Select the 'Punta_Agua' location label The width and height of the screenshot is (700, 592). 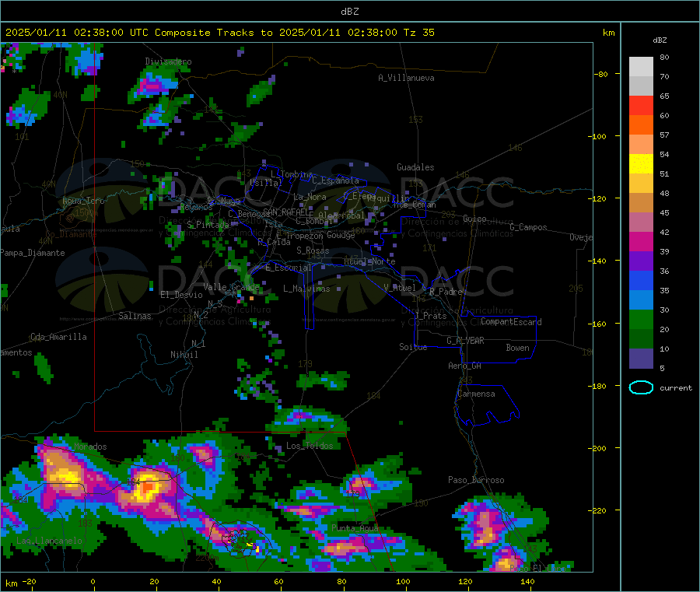(x=355, y=527)
